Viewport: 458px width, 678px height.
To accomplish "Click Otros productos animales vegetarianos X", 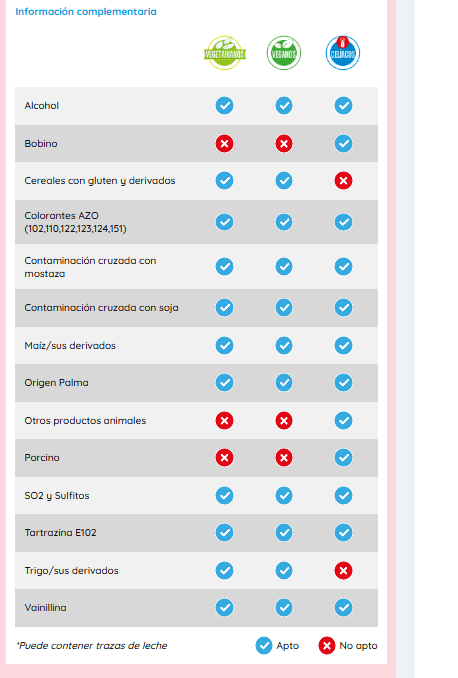I will 224,421.
